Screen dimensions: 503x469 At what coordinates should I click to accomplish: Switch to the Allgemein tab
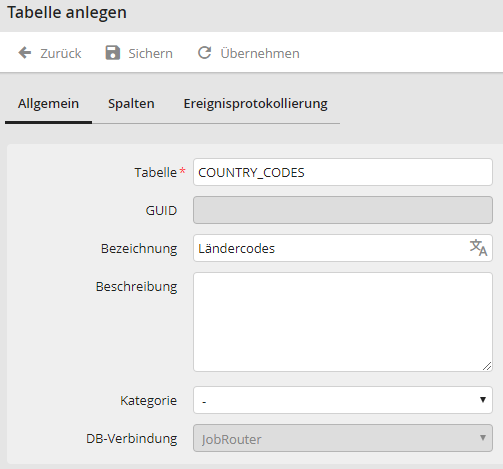48,104
